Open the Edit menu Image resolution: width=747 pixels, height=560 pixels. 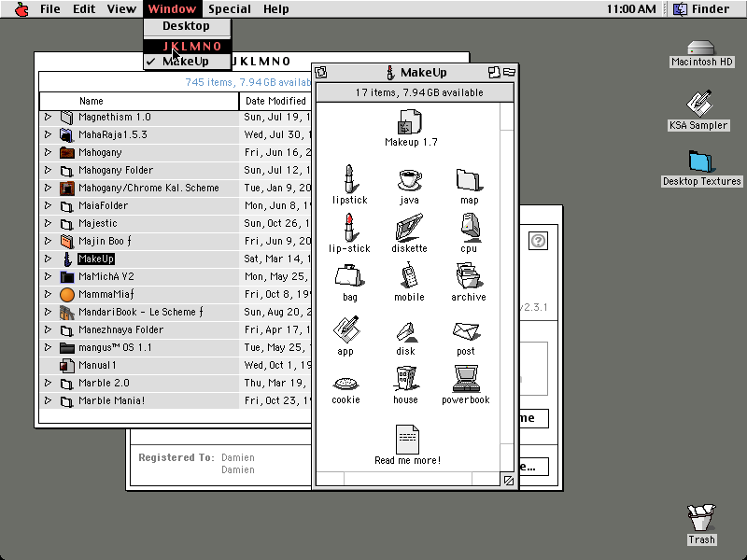click(x=84, y=9)
